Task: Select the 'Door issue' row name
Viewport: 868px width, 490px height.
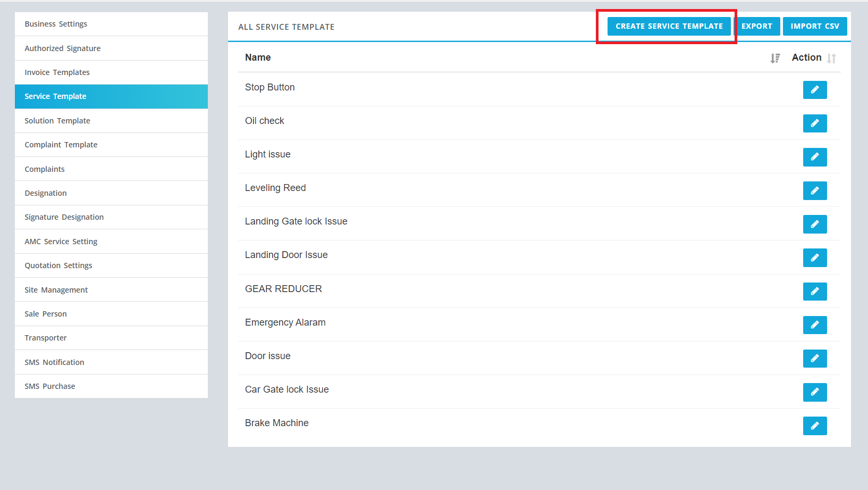Action: pyautogui.click(x=268, y=356)
